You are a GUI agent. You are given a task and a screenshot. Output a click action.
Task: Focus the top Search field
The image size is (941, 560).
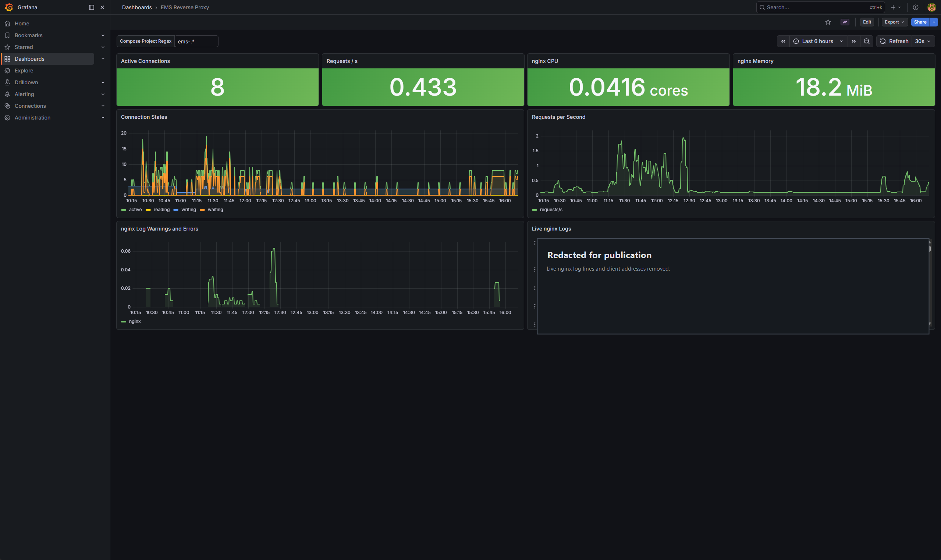pos(820,7)
